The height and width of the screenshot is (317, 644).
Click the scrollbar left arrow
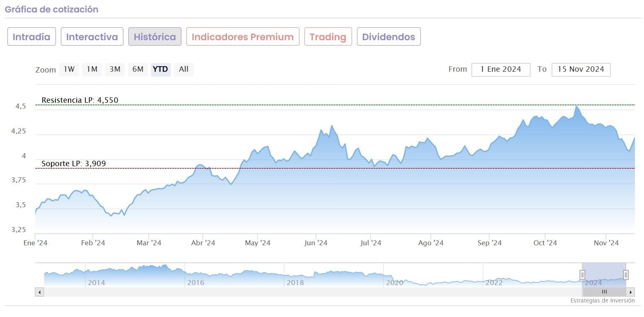pos(40,292)
